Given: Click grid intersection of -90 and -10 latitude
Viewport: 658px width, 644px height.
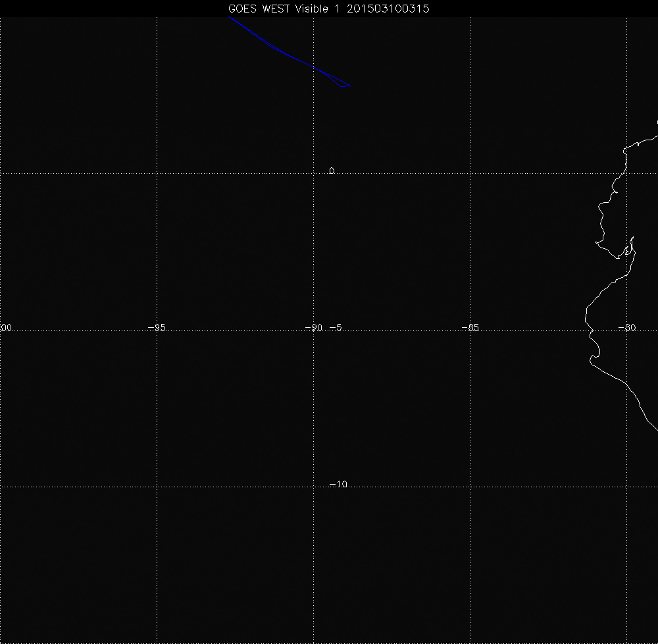Looking at the screenshot, I should pyautogui.click(x=314, y=487).
